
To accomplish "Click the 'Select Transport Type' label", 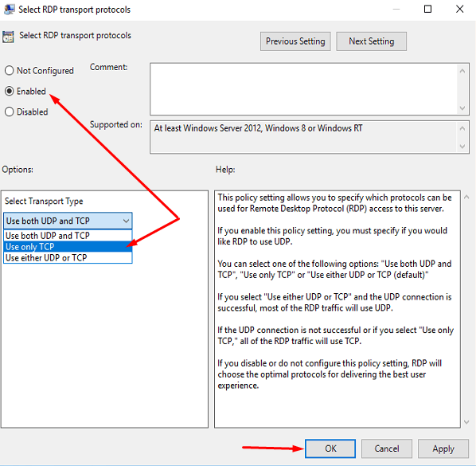I will pyautogui.click(x=44, y=201).
